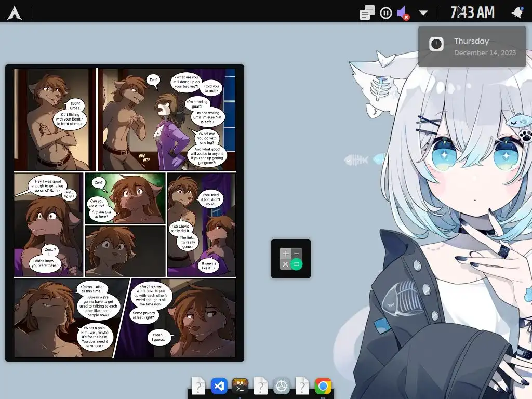Expand the hidden tray icons arrow
This screenshot has width=532, height=399.
coord(423,13)
